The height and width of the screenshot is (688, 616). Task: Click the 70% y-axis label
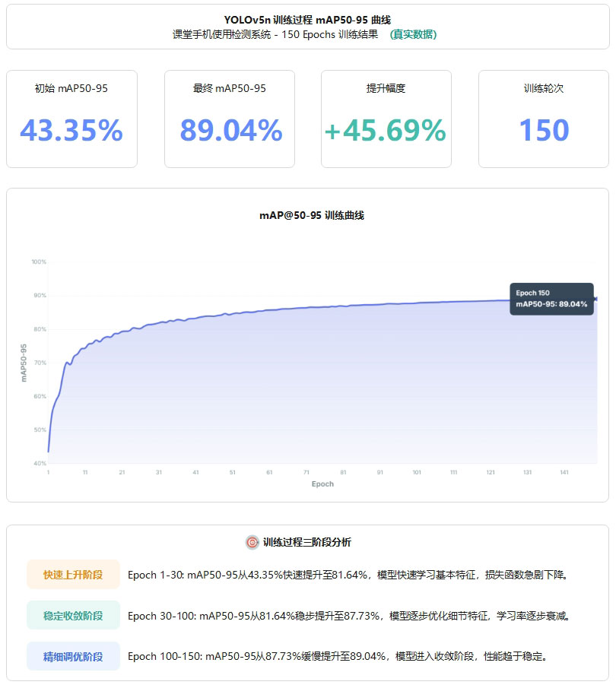pos(40,363)
